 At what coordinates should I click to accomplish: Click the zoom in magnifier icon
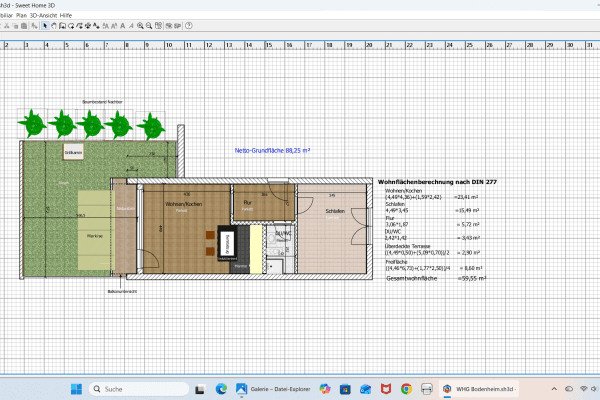140,26
